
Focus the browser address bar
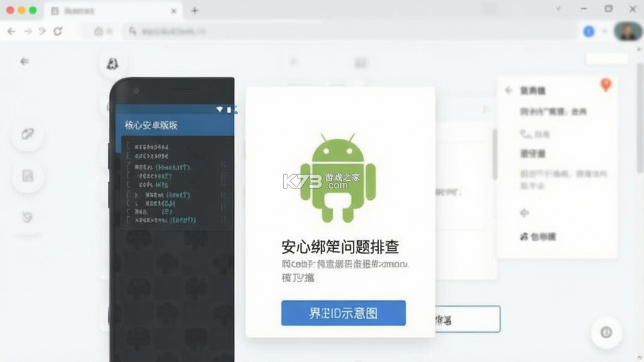[x=349, y=31]
